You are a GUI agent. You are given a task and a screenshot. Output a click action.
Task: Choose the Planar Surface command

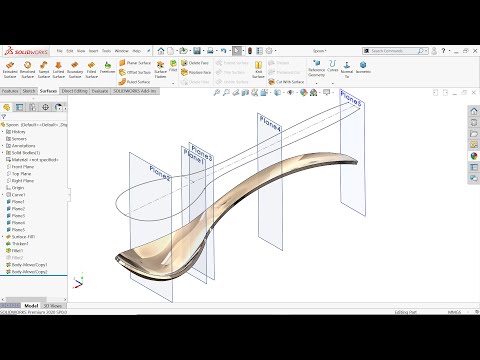tap(135, 63)
